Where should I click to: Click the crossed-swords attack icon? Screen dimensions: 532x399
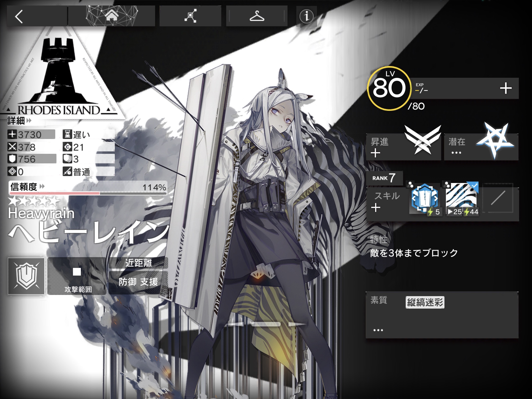tap(12, 147)
